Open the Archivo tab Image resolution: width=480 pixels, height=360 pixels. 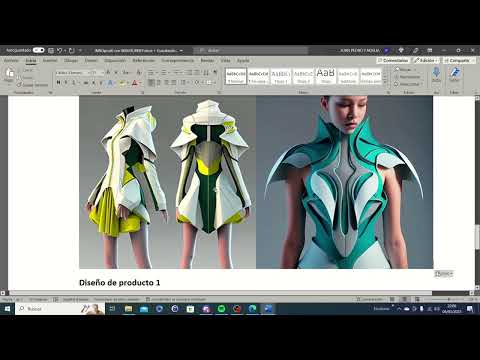point(11,60)
